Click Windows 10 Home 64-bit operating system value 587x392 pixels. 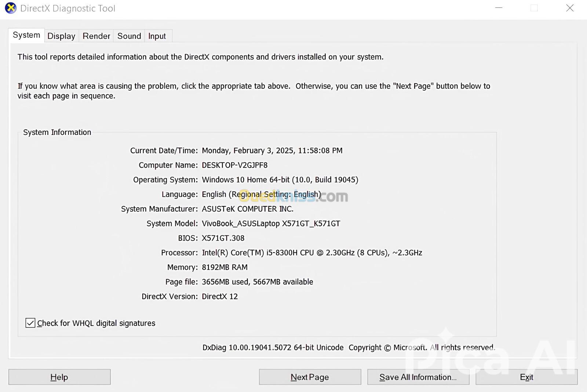click(280, 180)
